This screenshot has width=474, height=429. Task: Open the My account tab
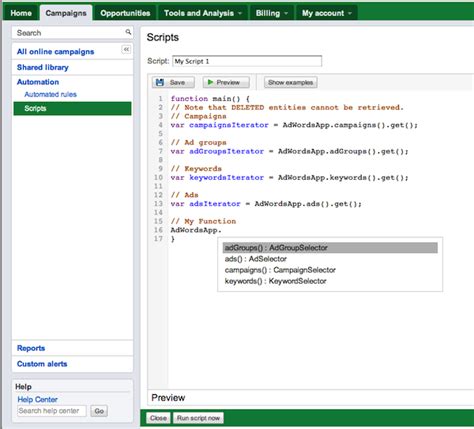(x=327, y=13)
